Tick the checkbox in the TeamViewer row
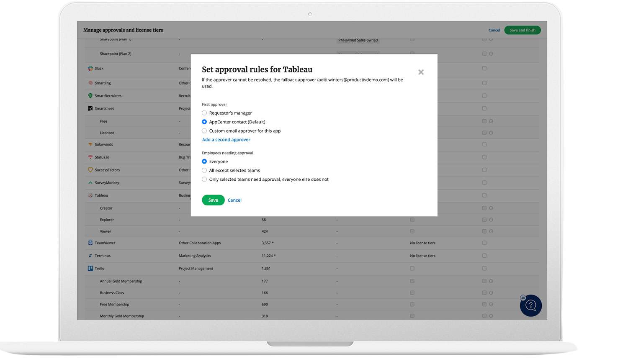Image resolution: width=628 pixels, height=364 pixels. click(484, 243)
